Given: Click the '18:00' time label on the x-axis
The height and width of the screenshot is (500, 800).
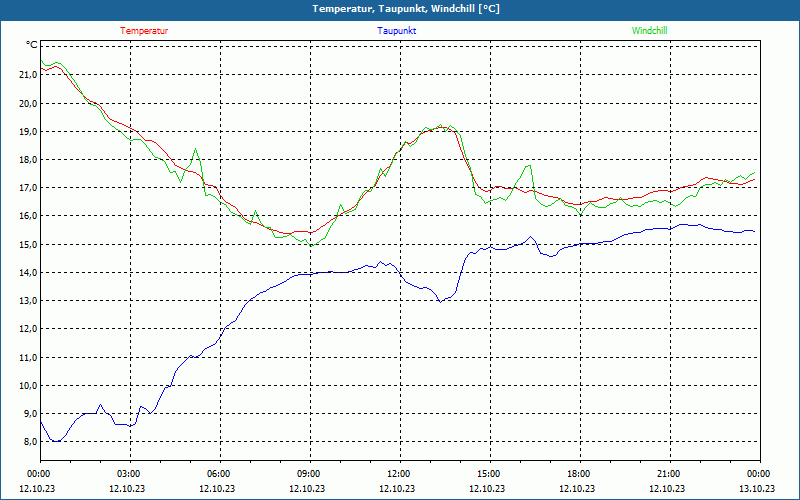Looking at the screenshot, I should (x=581, y=474).
